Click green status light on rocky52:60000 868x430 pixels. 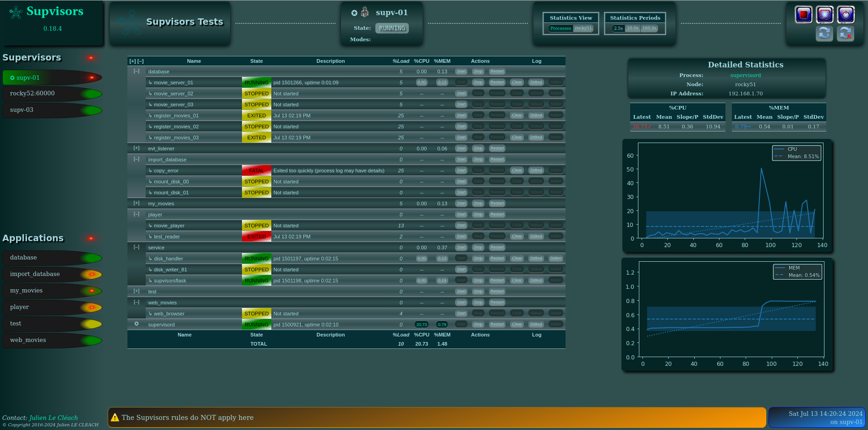tap(92, 94)
